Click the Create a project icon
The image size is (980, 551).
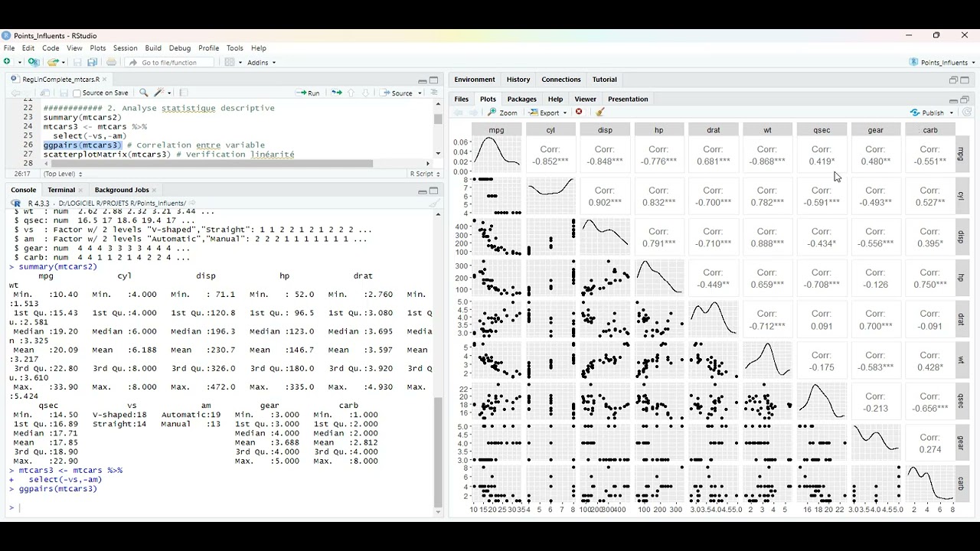click(33, 62)
